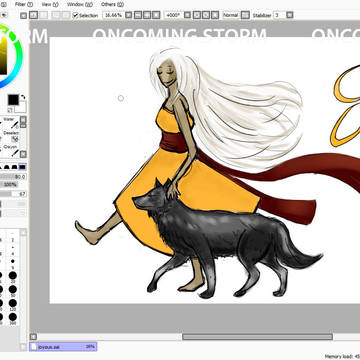This screenshot has width=360, height=360.
Task: Click the black foreground color swatch
Action: pos(13,100)
